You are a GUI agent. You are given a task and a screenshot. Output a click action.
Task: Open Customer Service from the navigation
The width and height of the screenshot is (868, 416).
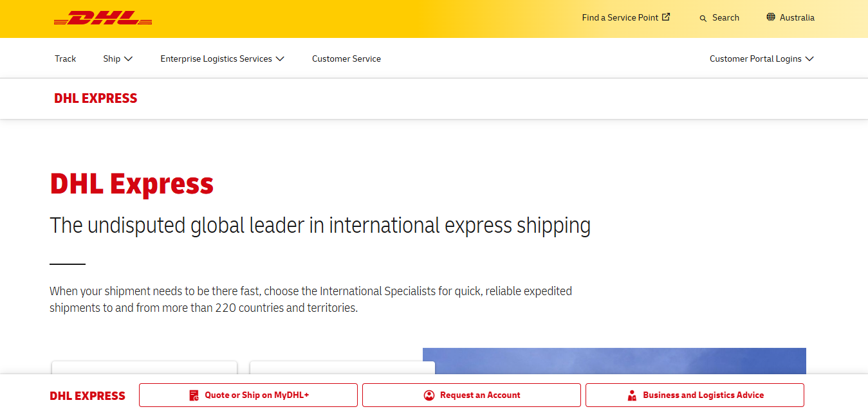click(x=346, y=59)
